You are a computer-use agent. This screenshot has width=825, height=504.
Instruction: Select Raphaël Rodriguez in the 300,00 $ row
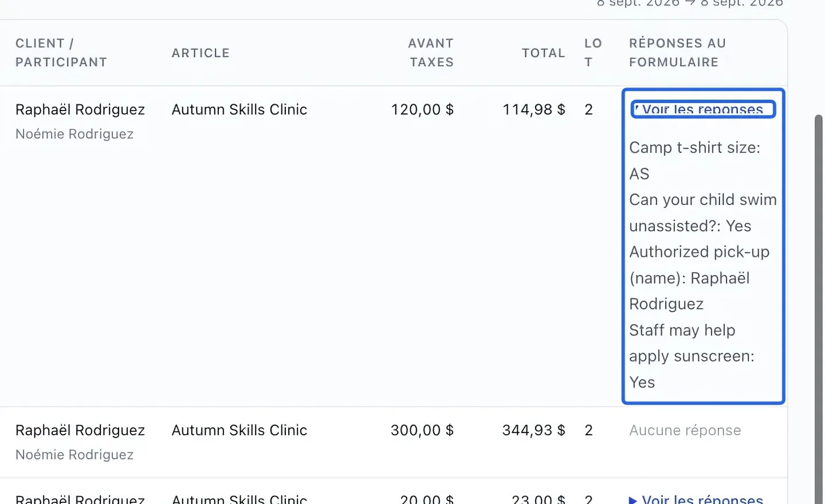click(x=80, y=430)
